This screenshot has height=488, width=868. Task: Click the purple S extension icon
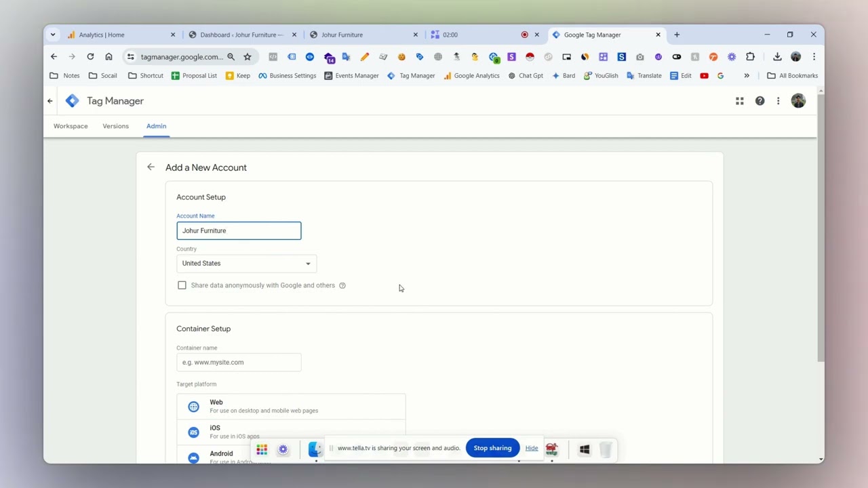512,57
